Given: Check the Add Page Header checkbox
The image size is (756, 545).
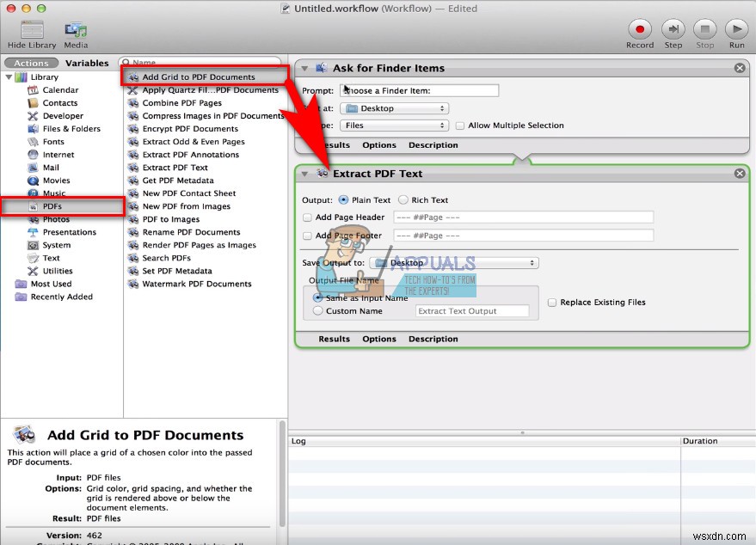Looking at the screenshot, I should pyautogui.click(x=307, y=217).
